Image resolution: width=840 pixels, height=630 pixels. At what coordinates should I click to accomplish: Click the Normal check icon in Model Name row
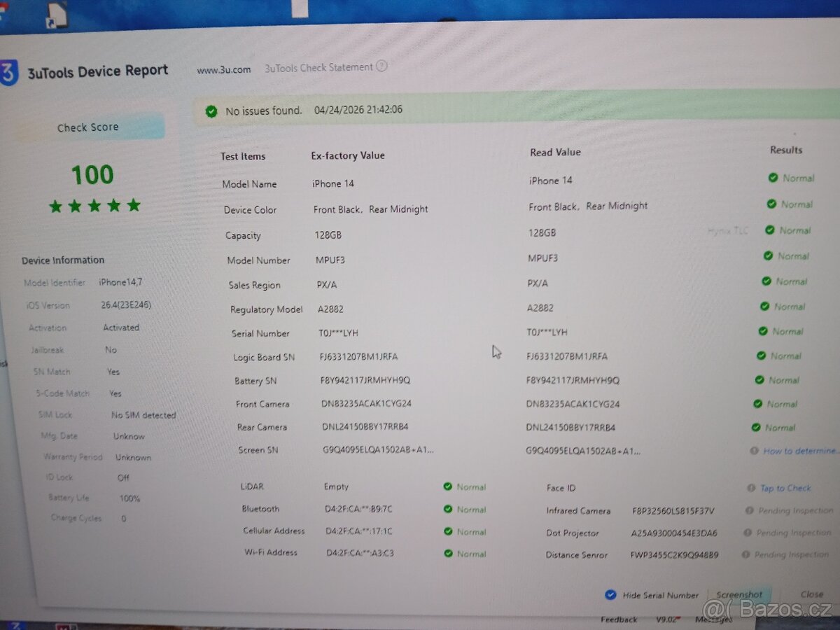point(773,178)
